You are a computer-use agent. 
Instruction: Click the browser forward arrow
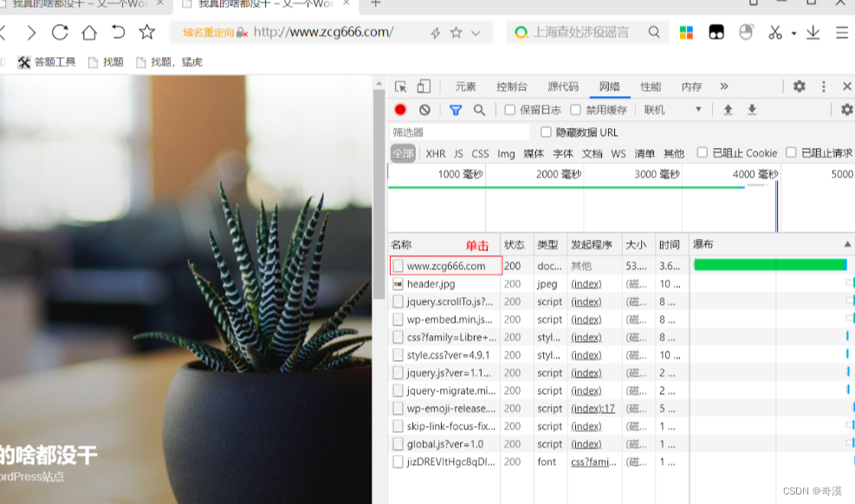point(31,33)
